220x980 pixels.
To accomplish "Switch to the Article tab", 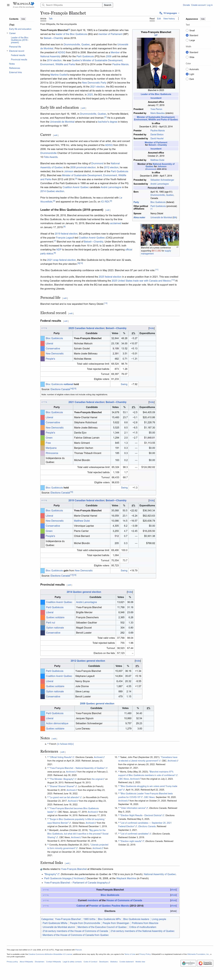I will [x=43, y=18].
